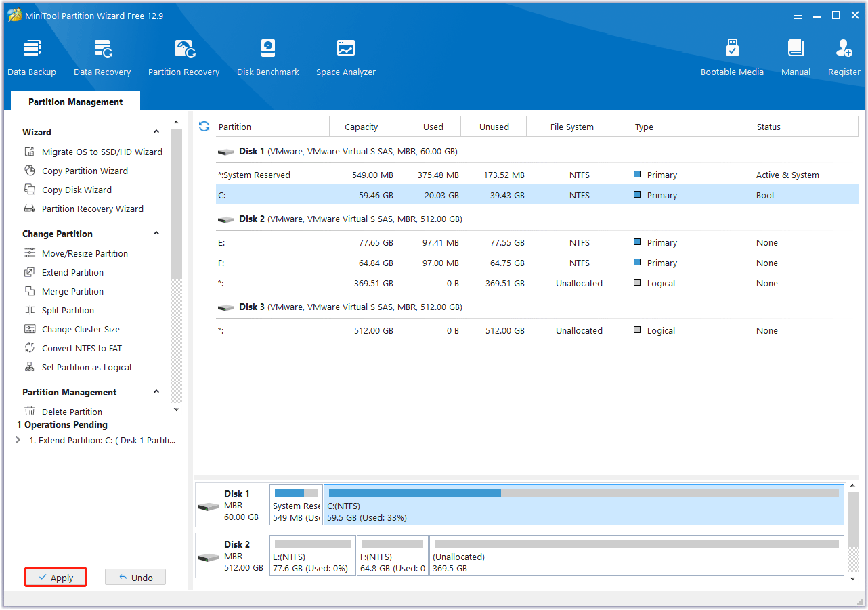Choose Change Cluster Size
Screen dimensions: 868x610
click(x=72, y=329)
